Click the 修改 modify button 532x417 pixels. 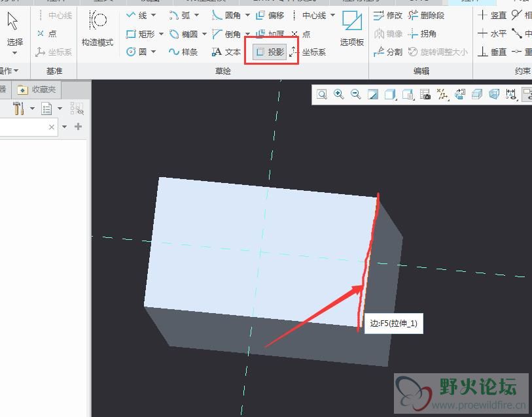pyautogui.click(x=388, y=15)
